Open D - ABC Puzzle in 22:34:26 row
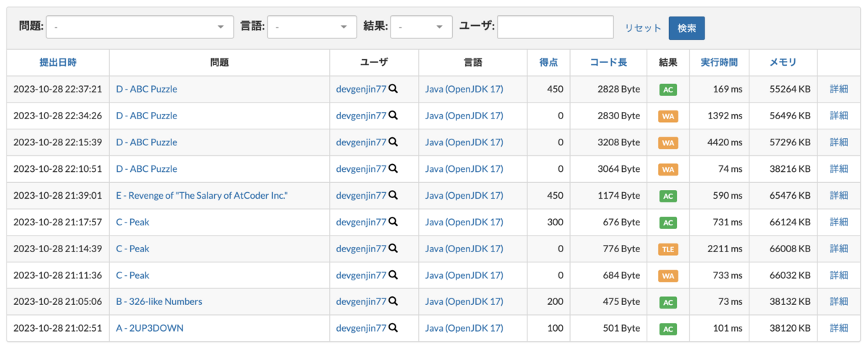Screen dimensions: 868x349 [146, 116]
